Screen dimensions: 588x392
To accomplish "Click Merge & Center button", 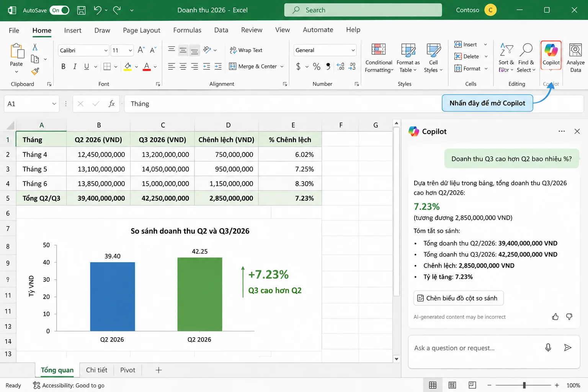I will (x=253, y=67).
